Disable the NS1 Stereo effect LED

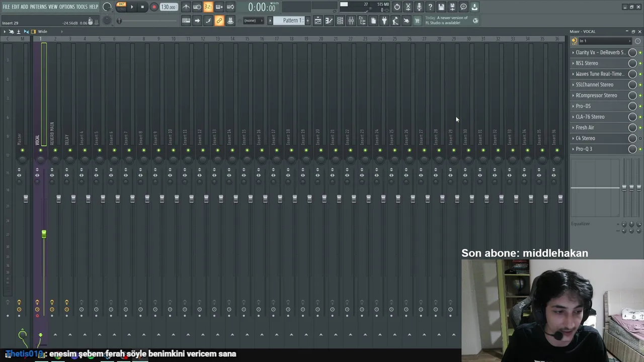[x=640, y=63]
